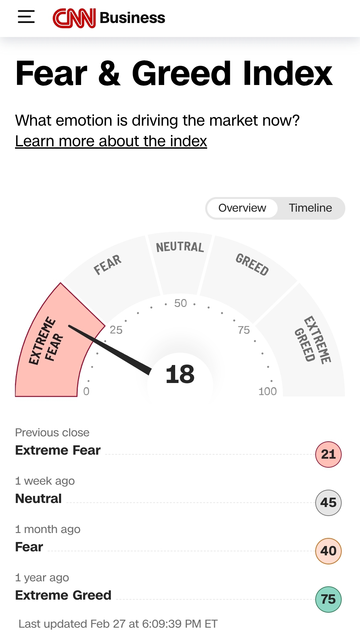Click the CNN logo
This screenshot has width=360, height=644.
coord(74,18)
